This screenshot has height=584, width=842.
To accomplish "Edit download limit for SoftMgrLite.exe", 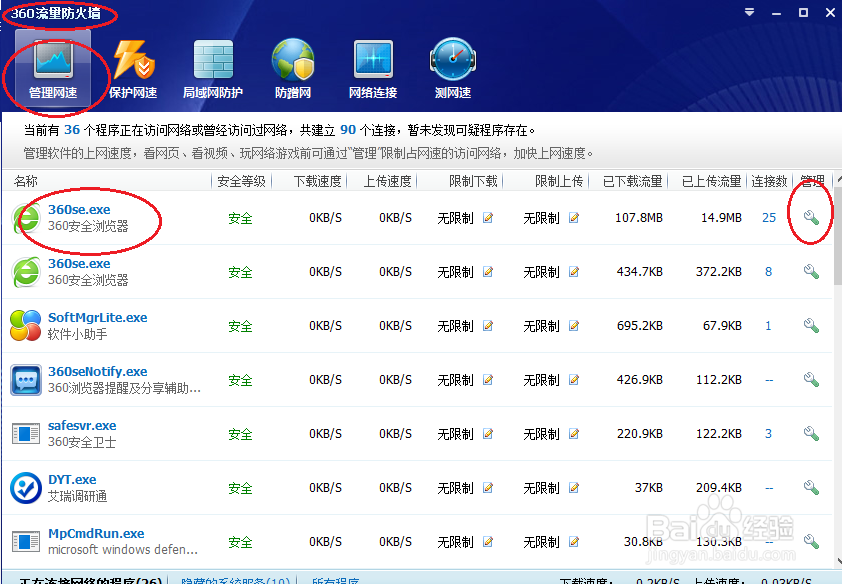I will [x=488, y=325].
